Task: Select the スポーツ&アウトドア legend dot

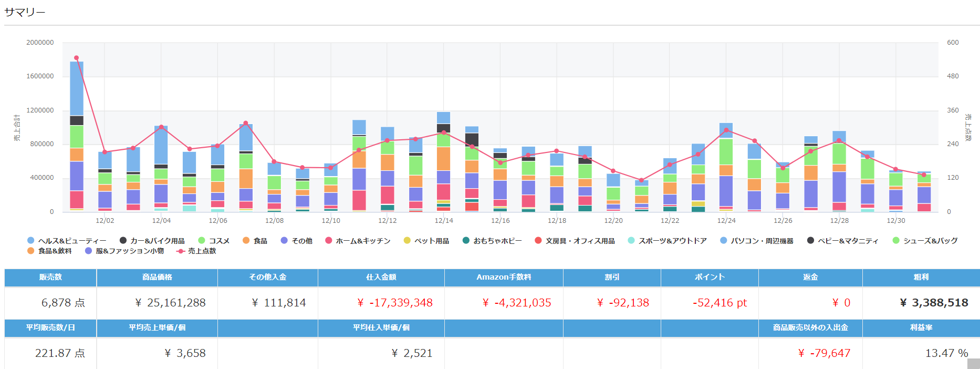Action: [x=631, y=241]
